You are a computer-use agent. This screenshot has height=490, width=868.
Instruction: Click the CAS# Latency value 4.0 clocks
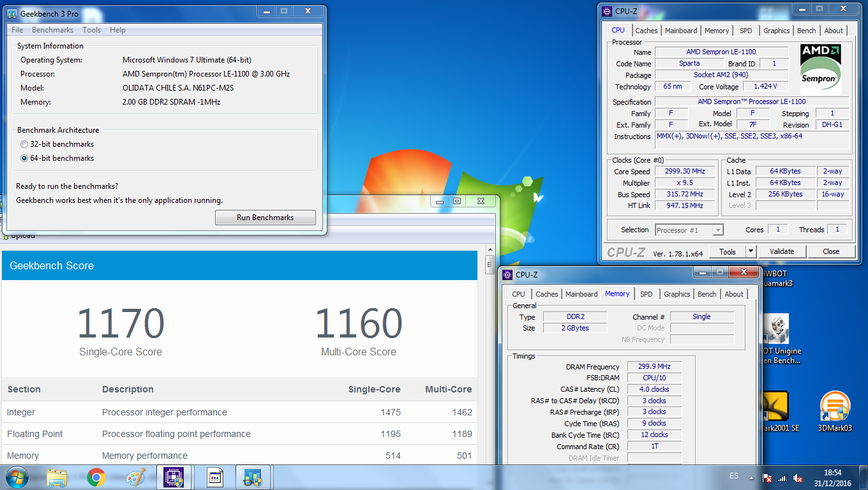click(654, 389)
